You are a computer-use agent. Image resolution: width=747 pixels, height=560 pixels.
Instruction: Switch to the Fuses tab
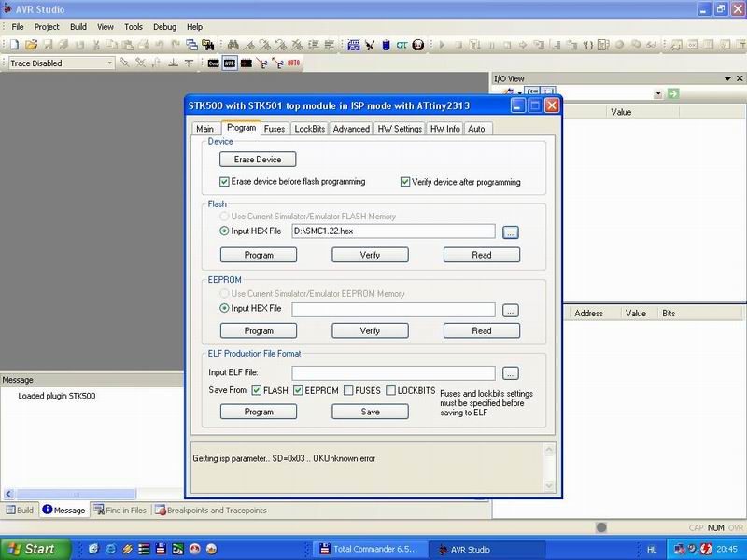click(x=274, y=129)
